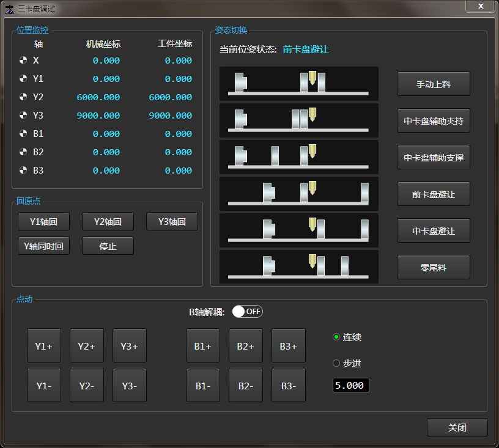Click the 前卡盘避让 posture diagram thumbnail

[298, 194]
